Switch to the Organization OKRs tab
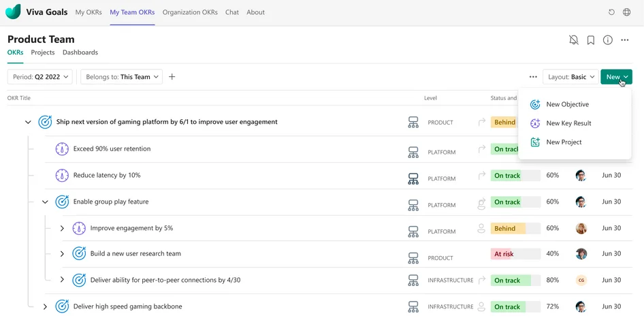 tap(190, 12)
